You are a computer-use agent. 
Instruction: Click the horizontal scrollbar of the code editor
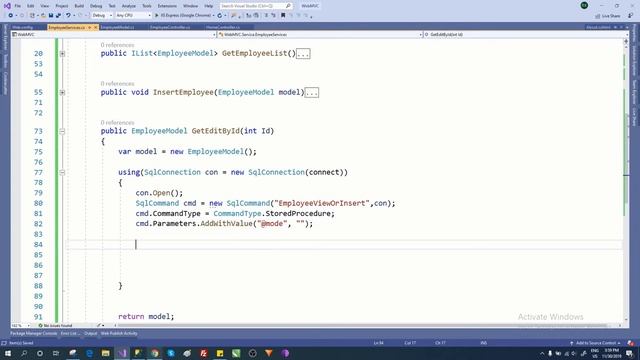point(361,326)
